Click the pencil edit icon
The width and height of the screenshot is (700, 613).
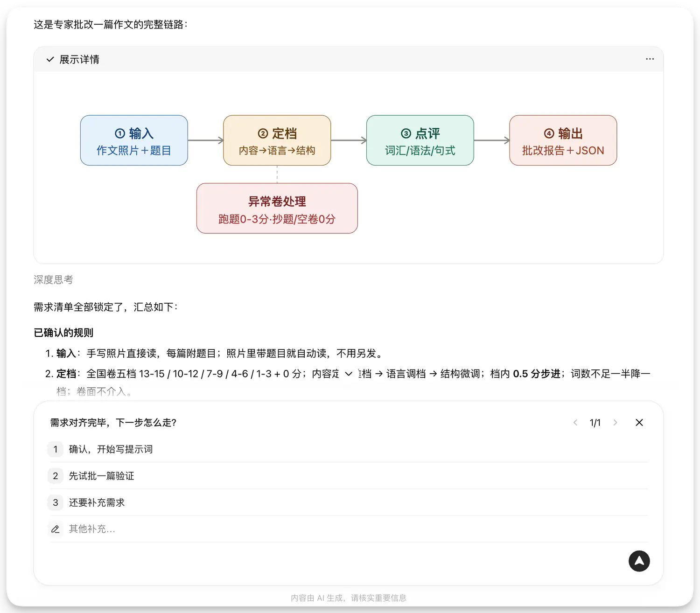55,529
